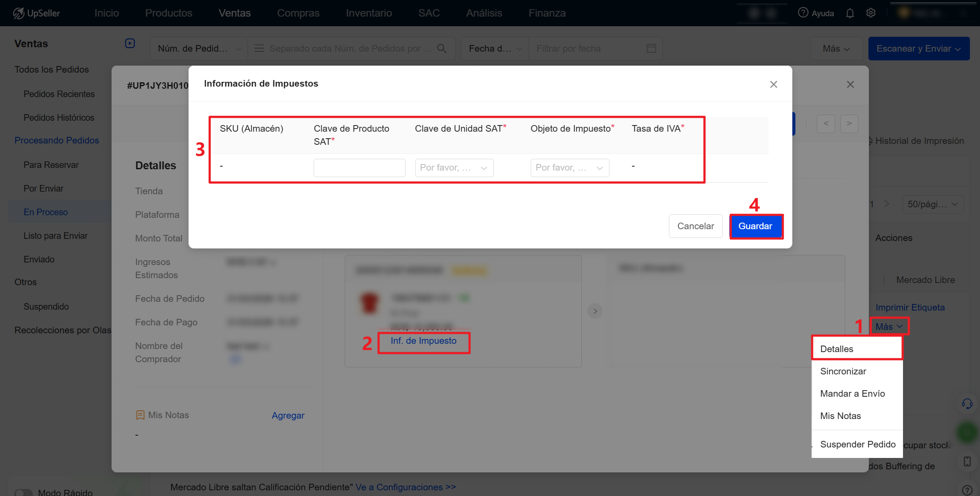Open the 50/página pagination dropdown
This screenshot has width=980, height=496.
tap(933, 204)
